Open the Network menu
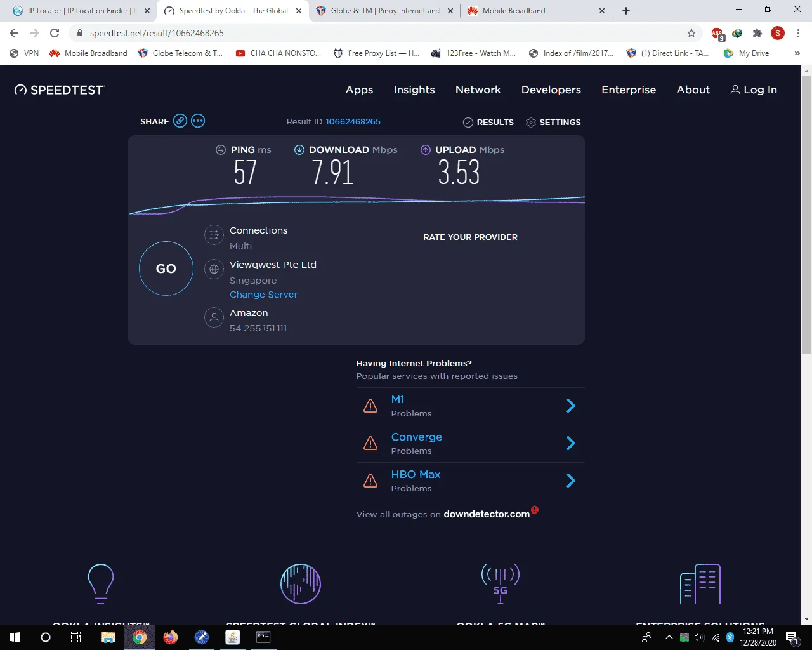812x650 pixels. point(478,90)
